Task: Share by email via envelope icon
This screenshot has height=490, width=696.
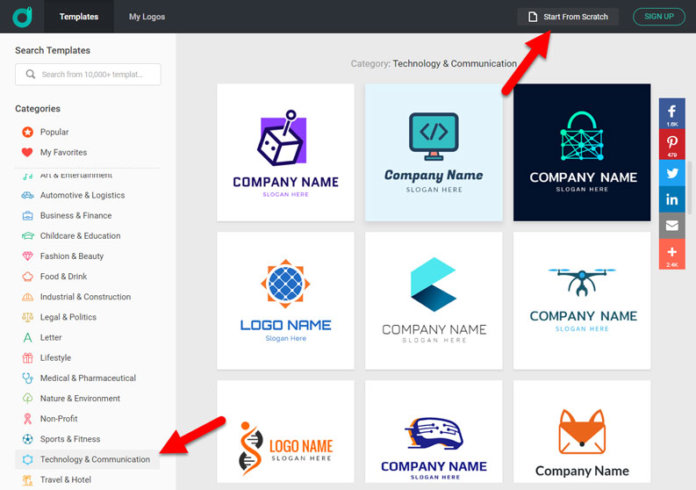Action: [x=672, y=226]
